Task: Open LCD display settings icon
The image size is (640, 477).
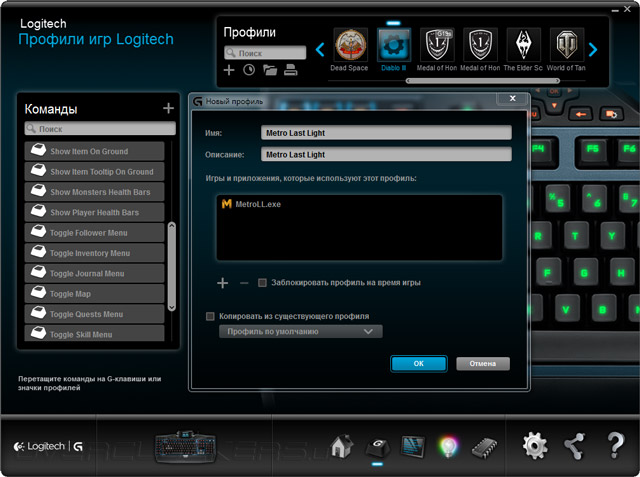Action: tap(413, 446)
